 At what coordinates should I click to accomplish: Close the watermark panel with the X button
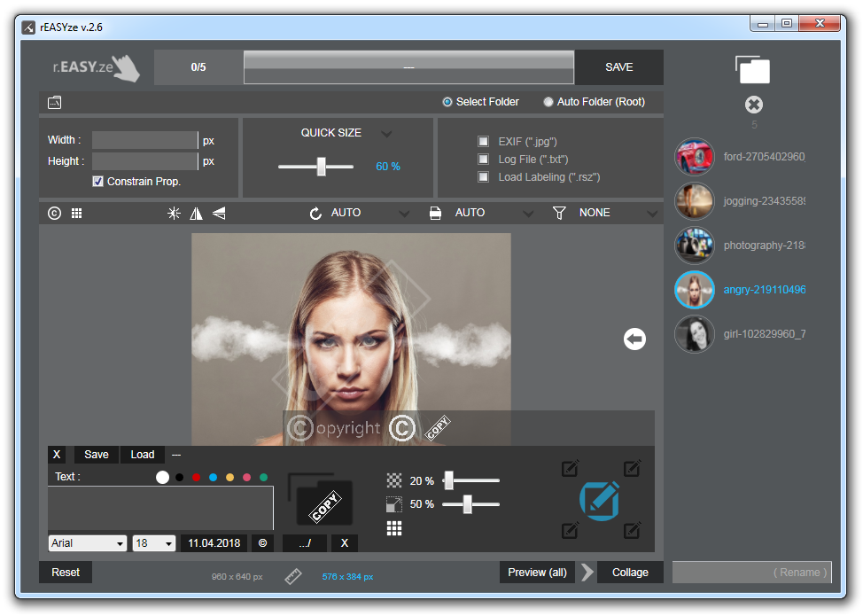coord(57,455)
